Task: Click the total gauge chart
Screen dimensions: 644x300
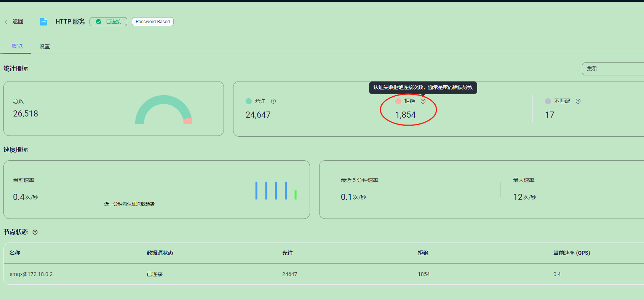Action: click(x=164, y=109)
